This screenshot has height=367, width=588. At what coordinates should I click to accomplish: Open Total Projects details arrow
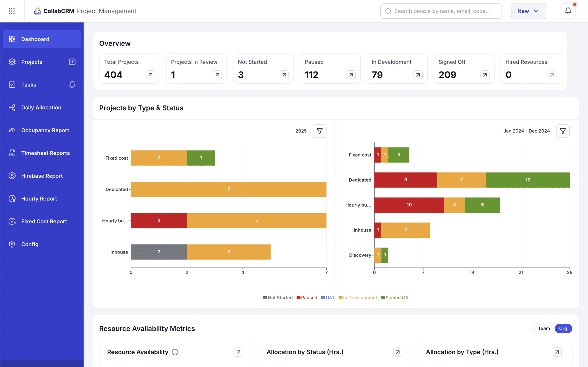(x=150, y=75)
